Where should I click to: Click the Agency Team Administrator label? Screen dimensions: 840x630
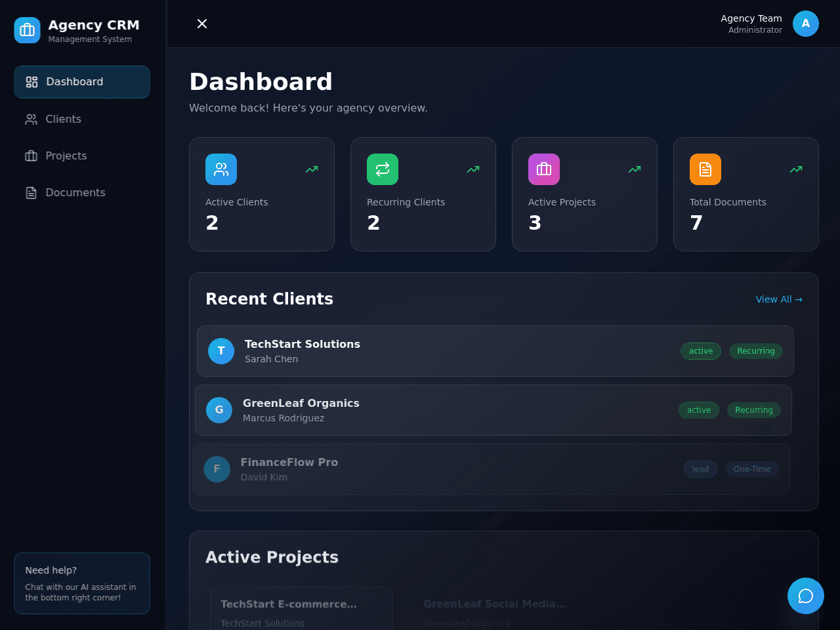751,24
